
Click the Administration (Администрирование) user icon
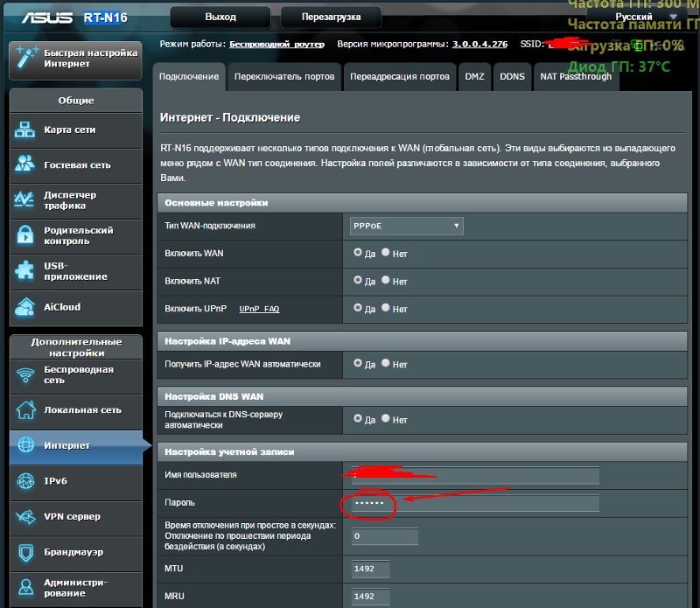[x=26, y=588]
